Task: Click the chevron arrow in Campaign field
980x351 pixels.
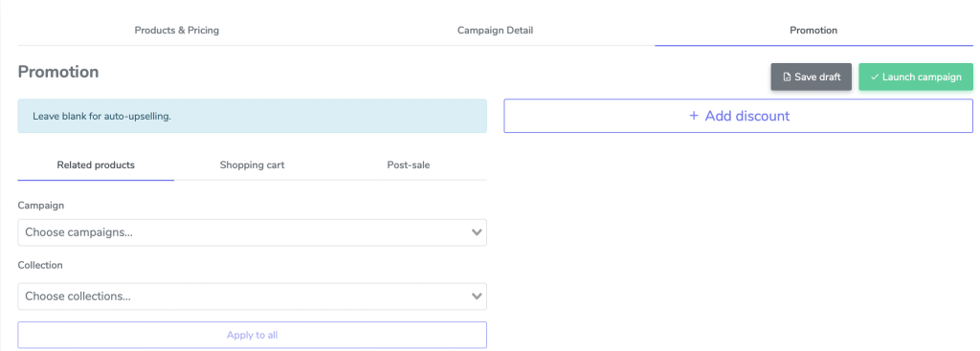Action: 477,232
